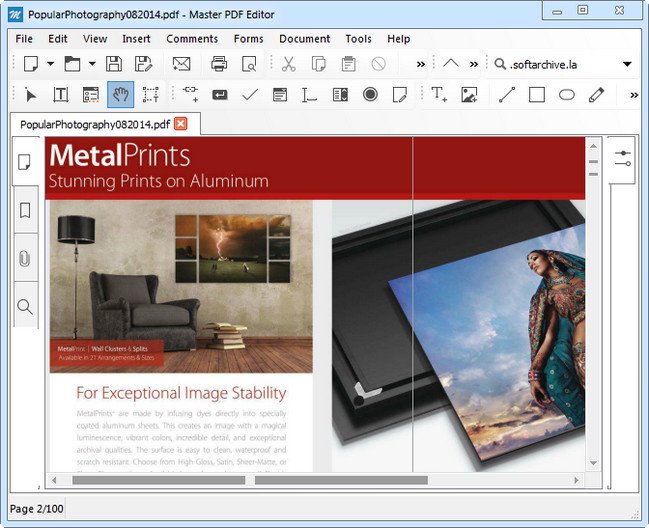The width and height of the screenshot is (649, 528).
Task: Click the search magnifier icon in toolbar
Action: pos(500,64)
